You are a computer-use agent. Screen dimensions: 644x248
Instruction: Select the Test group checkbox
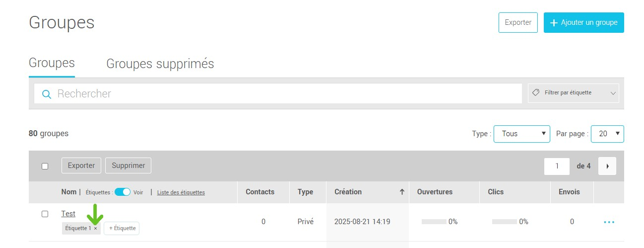(x=45, y=214)
